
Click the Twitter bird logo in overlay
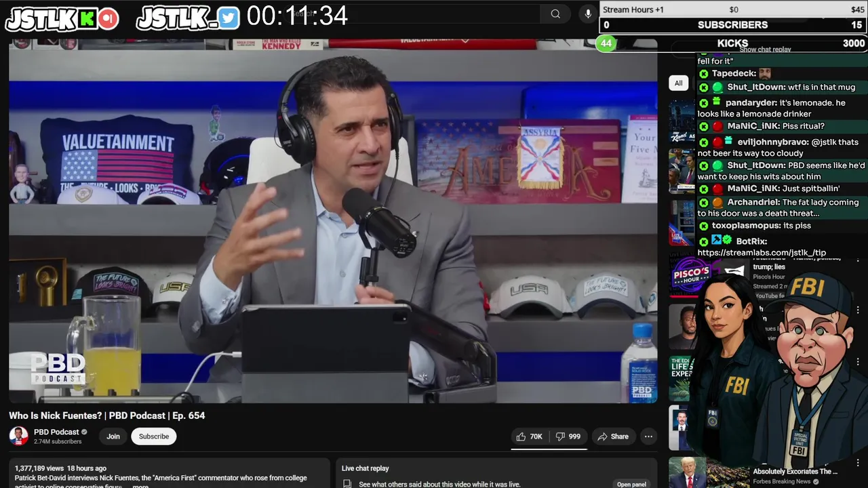(x=229, y=19)
